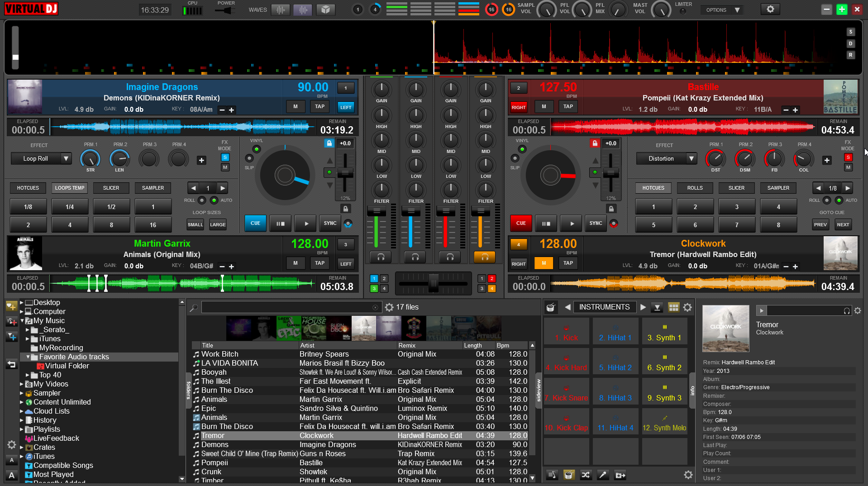
Task: Go to previous sampler bank with left arrow
Action: [568, 307]
